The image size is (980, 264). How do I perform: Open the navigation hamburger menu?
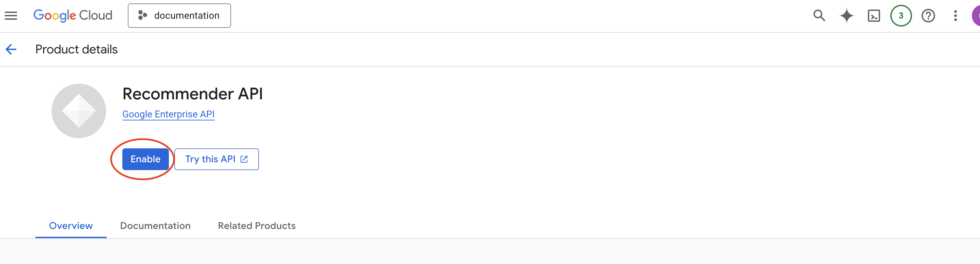[10, 15]
